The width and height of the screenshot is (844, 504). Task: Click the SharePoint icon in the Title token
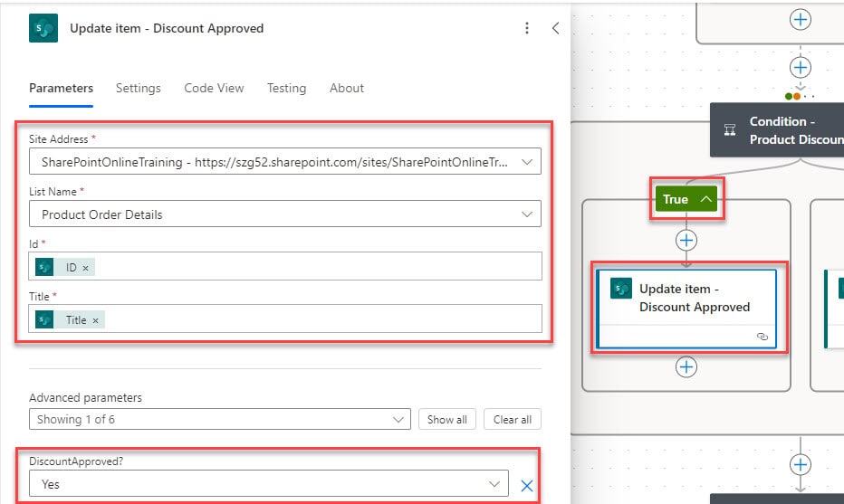44,320
